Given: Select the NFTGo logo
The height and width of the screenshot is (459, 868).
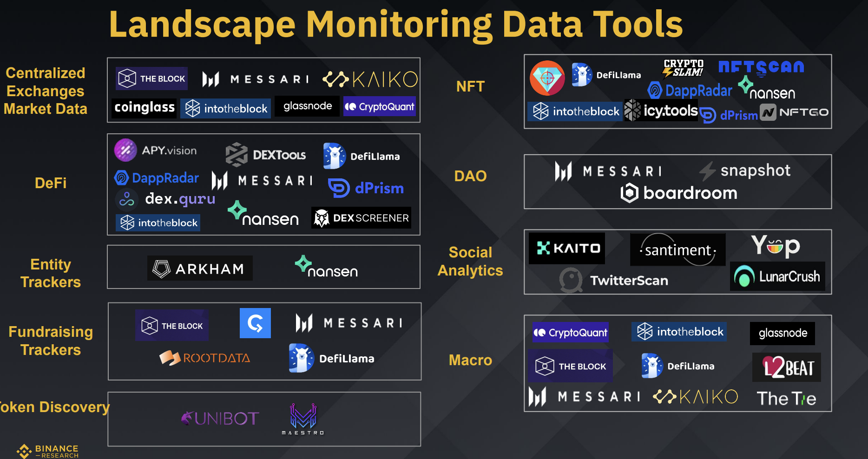Looking at the screenshot, I should [794, 112].
